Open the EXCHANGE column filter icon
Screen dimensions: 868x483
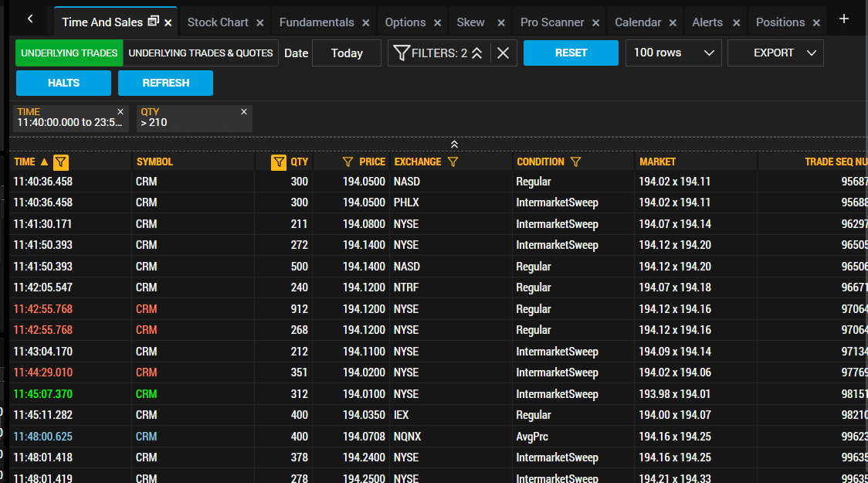coord(453,162)
